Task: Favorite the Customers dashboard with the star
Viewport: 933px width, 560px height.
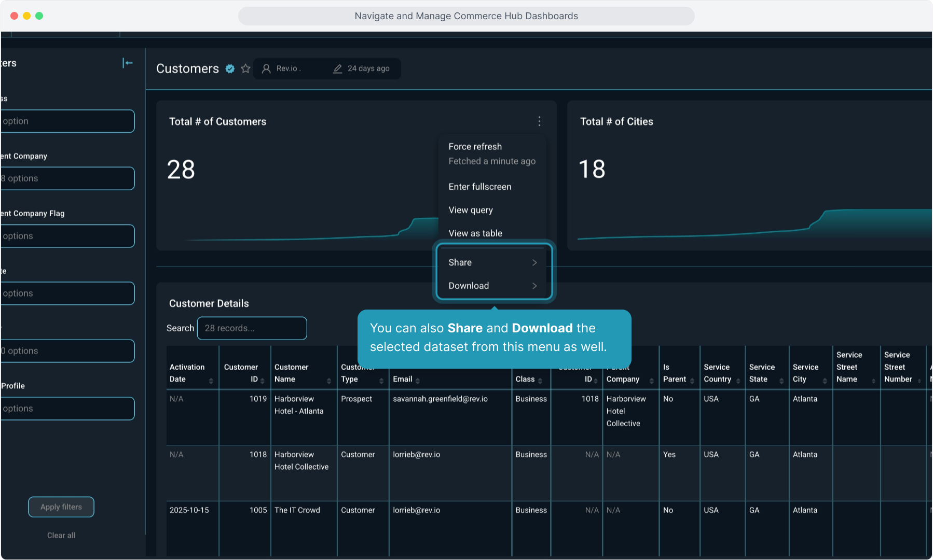Action: pyautogui.click(x=245, y=68)
